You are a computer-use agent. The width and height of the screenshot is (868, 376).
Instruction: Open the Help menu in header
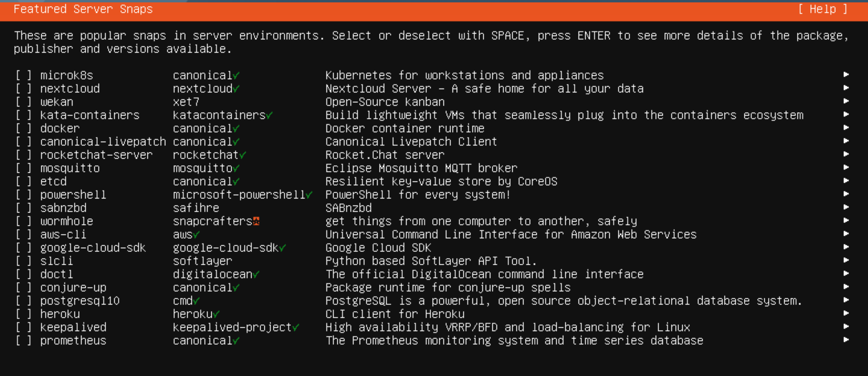(823, 9)
